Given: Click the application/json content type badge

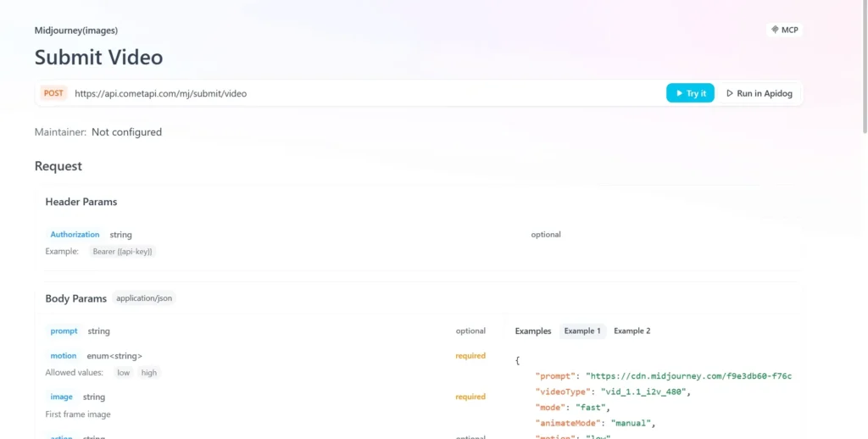Looking at the screenshot, I should 143,298.
